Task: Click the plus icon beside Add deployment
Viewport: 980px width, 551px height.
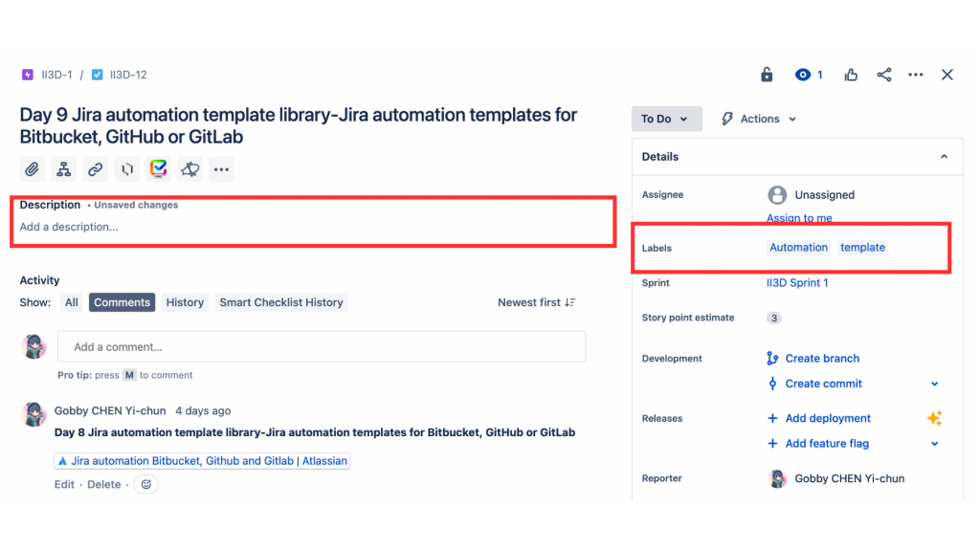Action: point(772,419)
